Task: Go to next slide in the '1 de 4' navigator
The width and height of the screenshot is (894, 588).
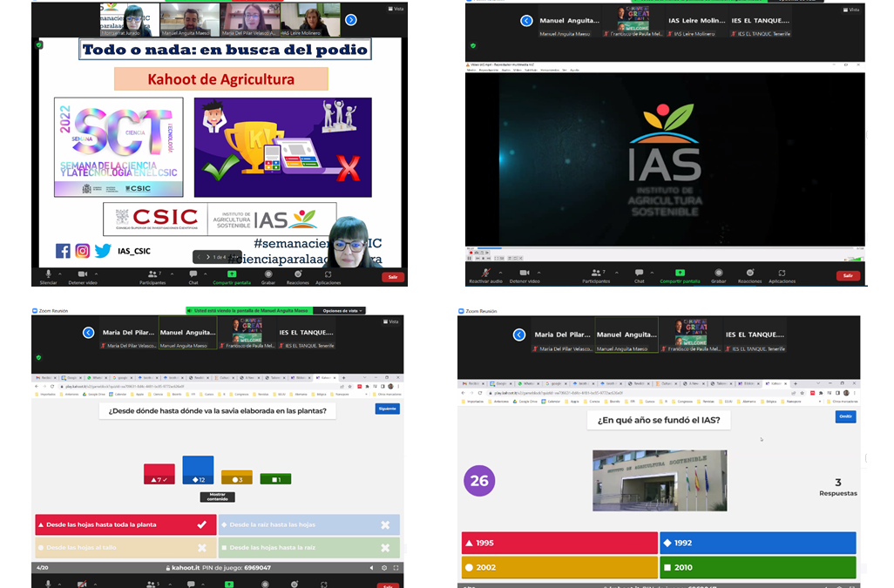Action: (x=207, y=257)
